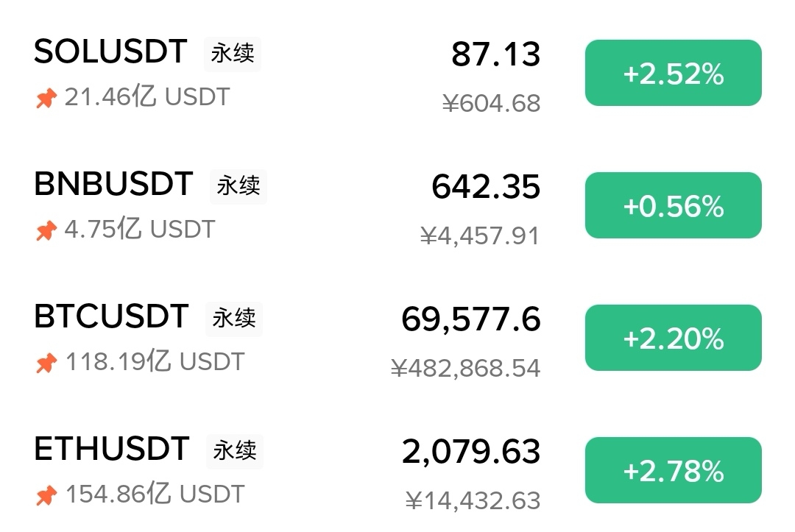Open the ETHUSDT trading pair
The image size is (795, 532).
112,450
